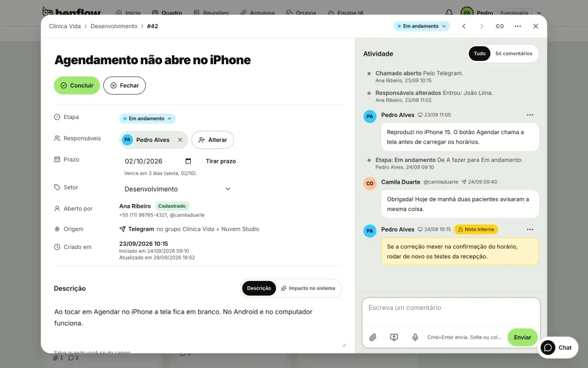Click the #42 ticket number
Viewport: 588px width, 368px height.
click(152, 26)
